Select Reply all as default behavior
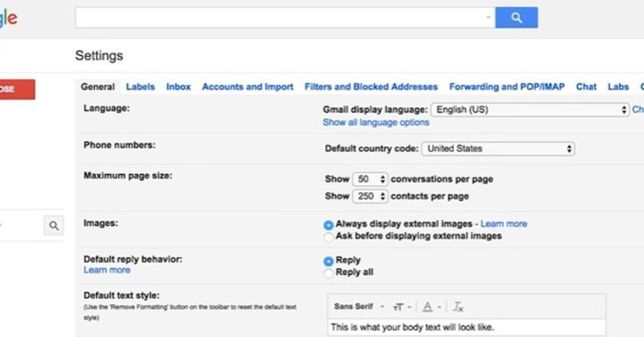Image resolution: width=644 pixels, height=337 pixels. coord(328,273)
